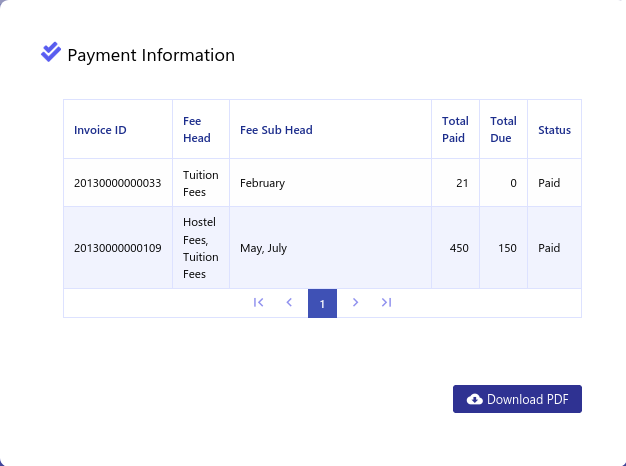Click the February fee sub head cell
The width and height of the screenshot is (626, 466).
point(330,183)
